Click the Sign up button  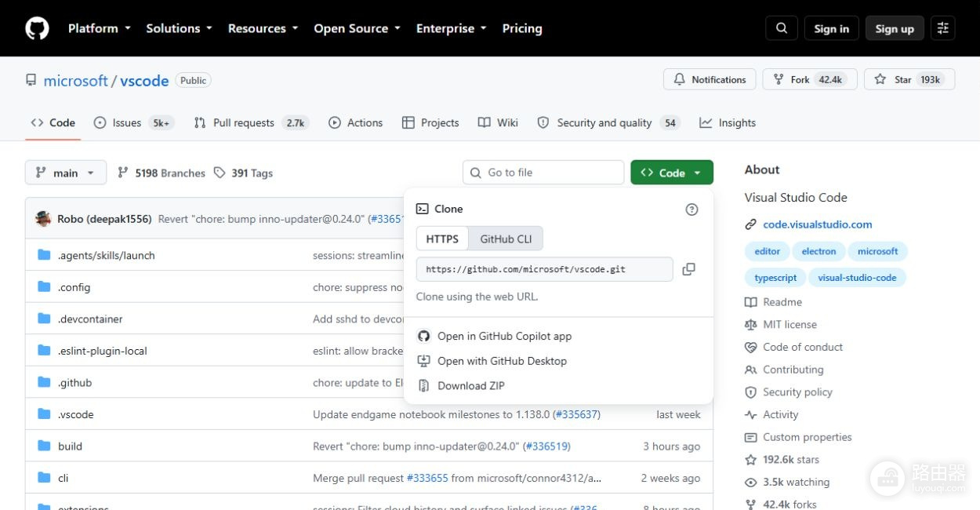point(895,28)
